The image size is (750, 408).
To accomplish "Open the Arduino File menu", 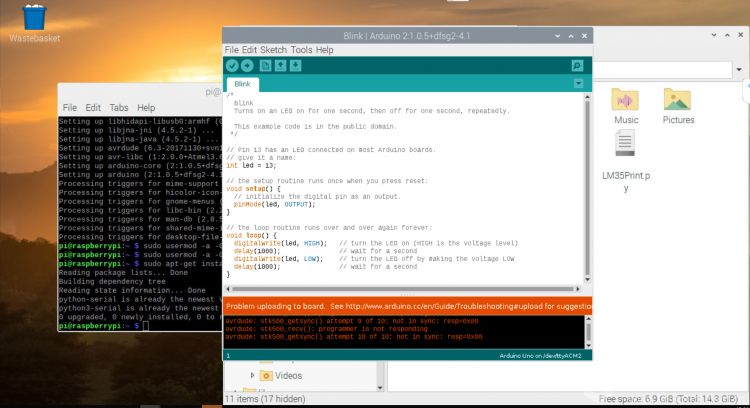I will click(x=232, y=50).
